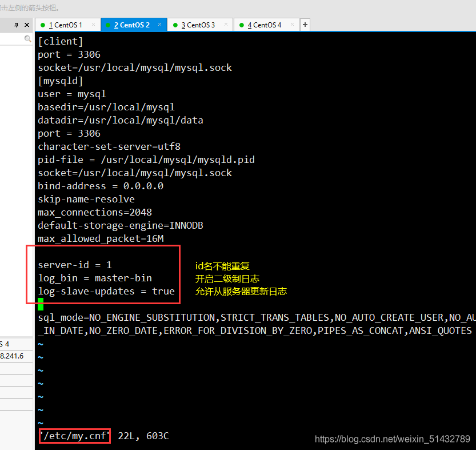Click the 'pid-file = /usr/local/mysql/mysqld.pid' line
The height and width of the screenshot is (450, 476).
click(146, 160)
